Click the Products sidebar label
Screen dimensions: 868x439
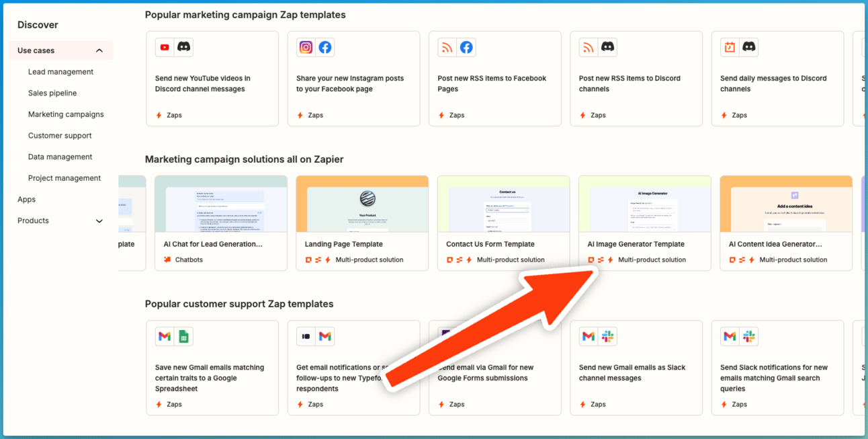pos(33,221)
